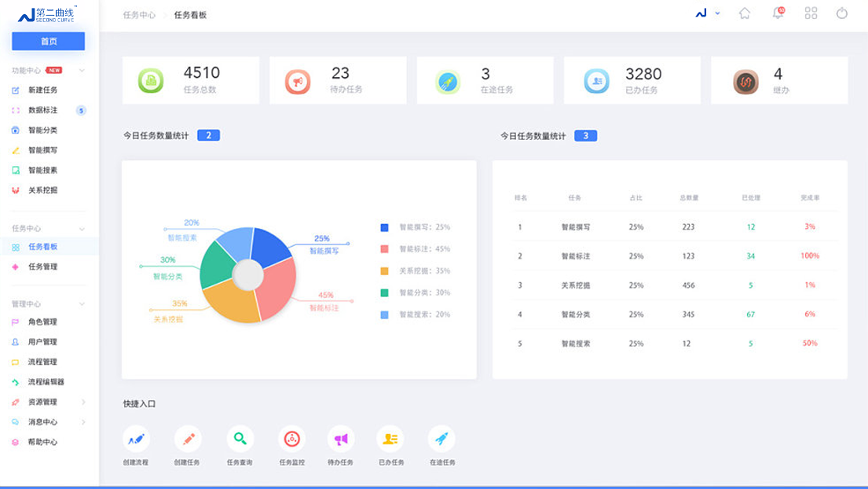This screenshot has width=868, height=489.
Task: Expand the 消息中心 submenu arrow
Action: click(x=83, y=422)
